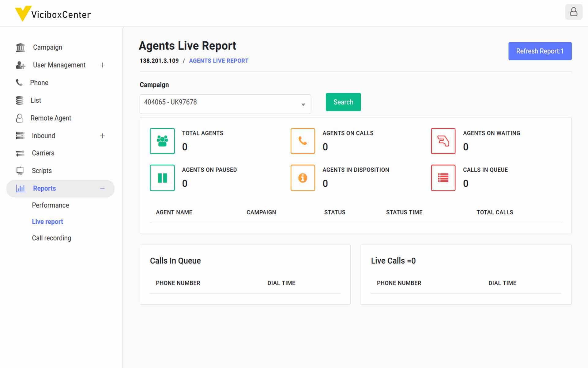Image resolution: width=588 pixels, height=368 pixels.
Task: Click the user profile icon top right
Action: pyautogui.click(x=574, y=12)
